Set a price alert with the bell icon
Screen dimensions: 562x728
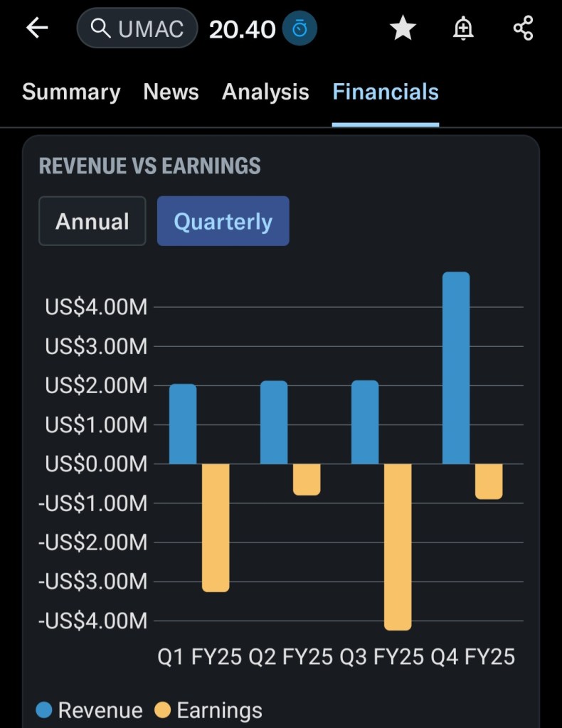463,28
